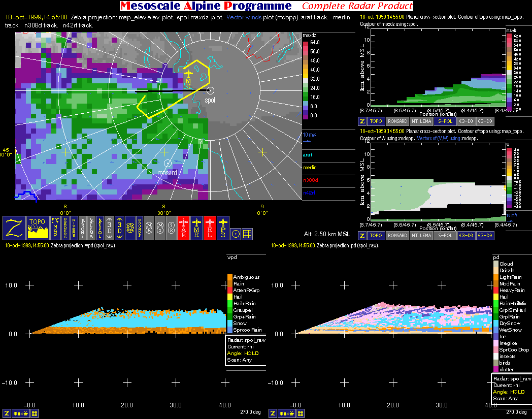Click the spol radar marker on the map

point(210,91)
